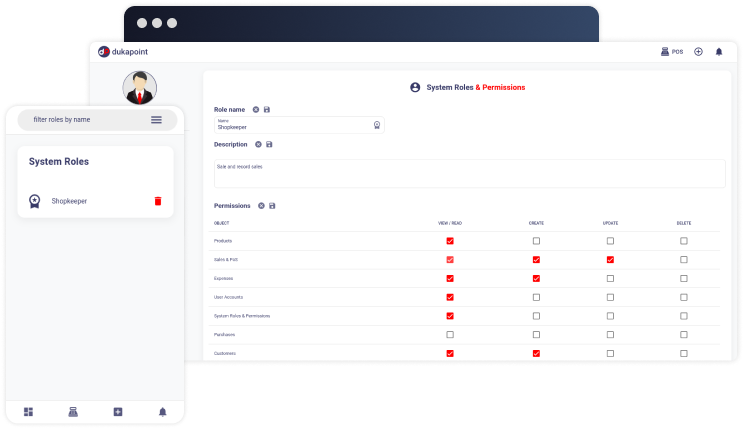Open hamburger menu in role filter bar
Screen dimensions: 744x429
[x=156, y=120]
